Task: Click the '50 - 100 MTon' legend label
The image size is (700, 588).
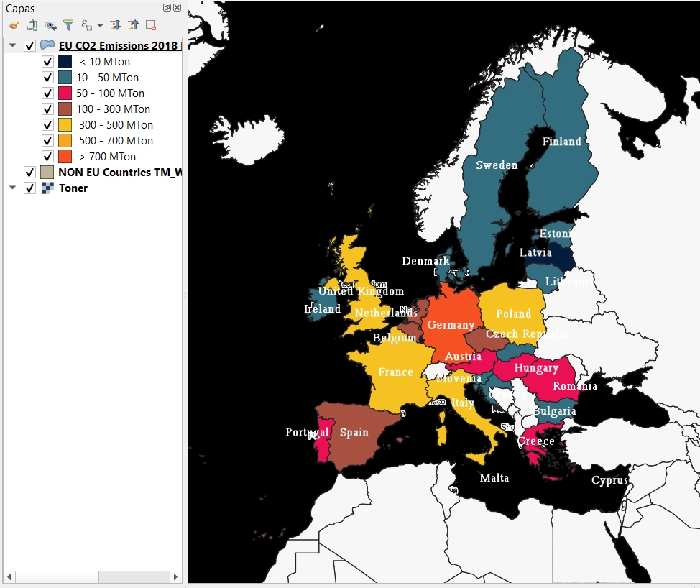Action: point(110,93)
